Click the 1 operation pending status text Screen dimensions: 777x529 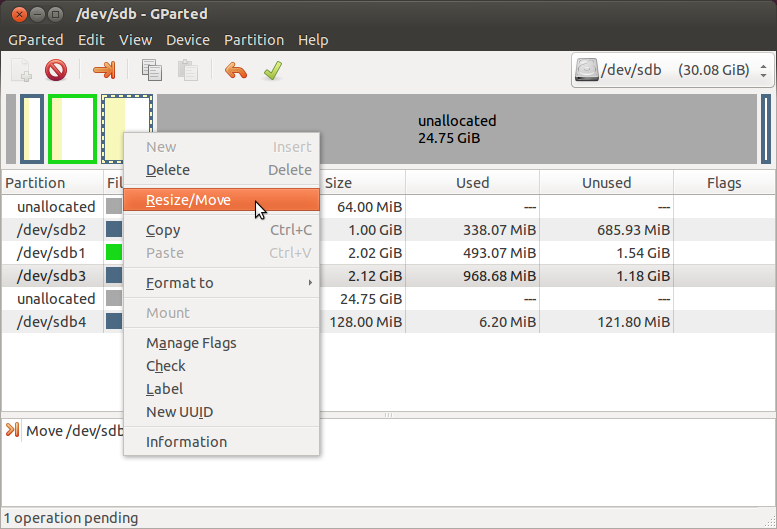[71, 518]
